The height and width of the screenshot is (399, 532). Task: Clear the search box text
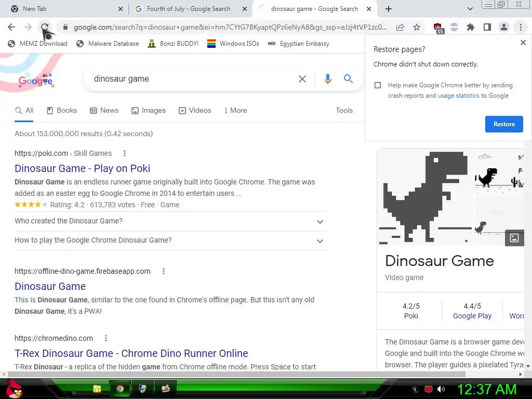pyautogui.click(x=302, y=79)
